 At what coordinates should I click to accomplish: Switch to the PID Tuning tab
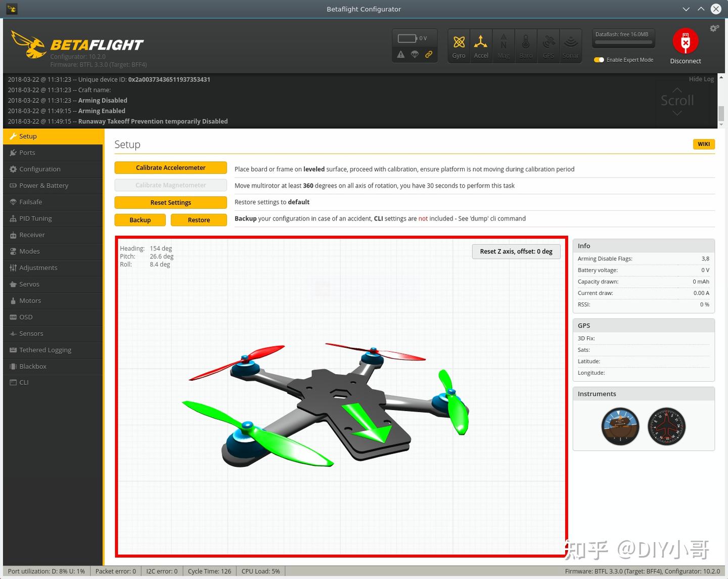pyautogui.click(x=36, y=218)
